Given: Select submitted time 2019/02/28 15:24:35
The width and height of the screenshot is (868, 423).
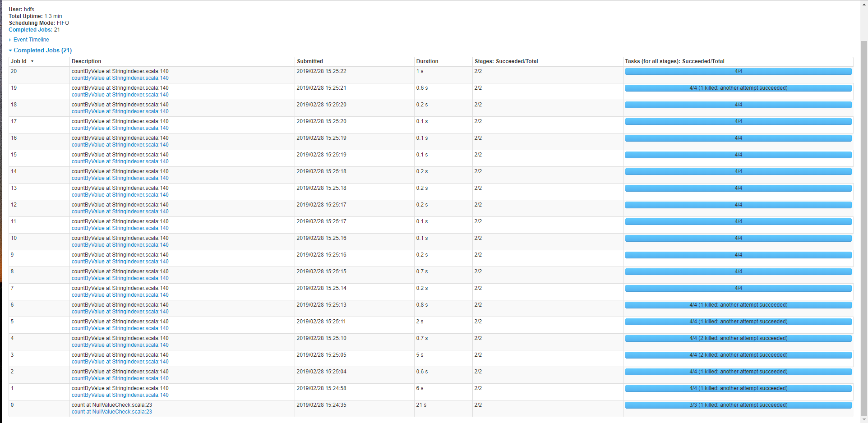Looking at the screenshot, I should pos(321,405).
